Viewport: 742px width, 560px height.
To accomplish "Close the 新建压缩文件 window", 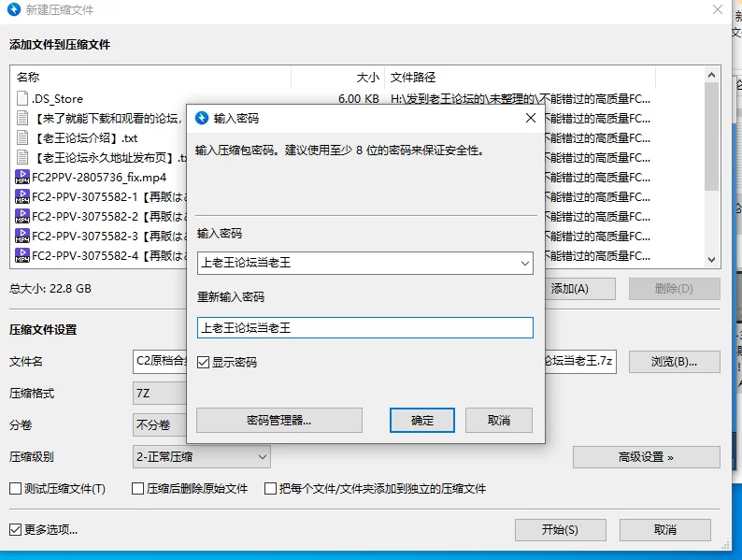I will [718, 9].
